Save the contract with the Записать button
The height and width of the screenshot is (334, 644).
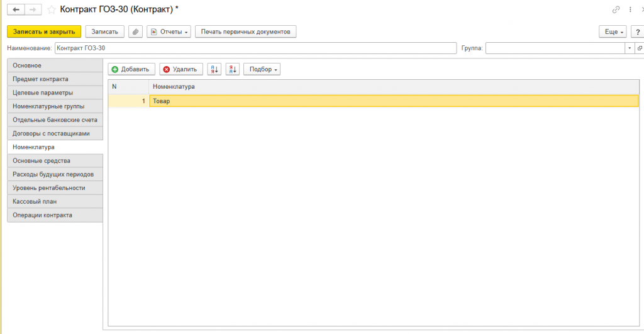pyautogui.click(x=105, y=31)
